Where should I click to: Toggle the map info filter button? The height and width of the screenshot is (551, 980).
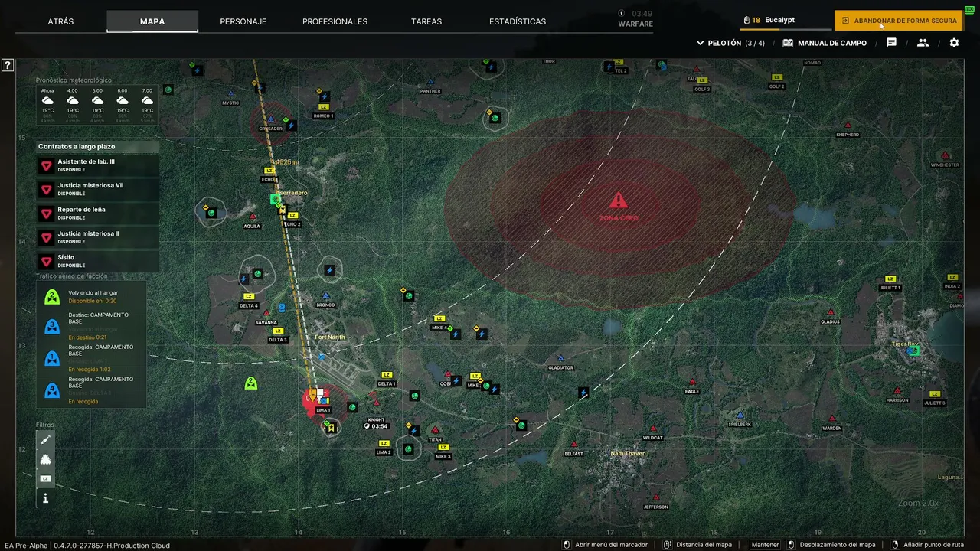pos(45,498)
